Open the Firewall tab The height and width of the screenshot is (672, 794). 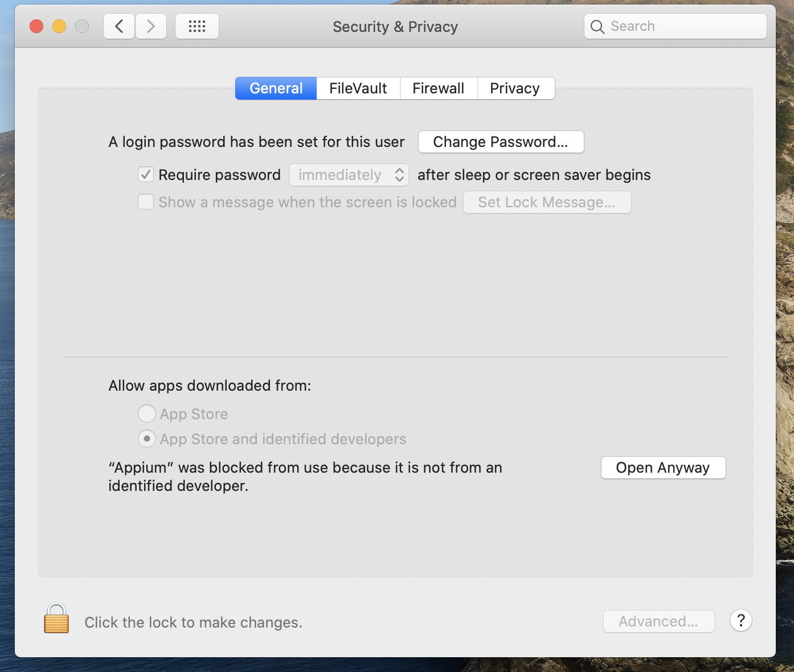(x=439, y=88)
